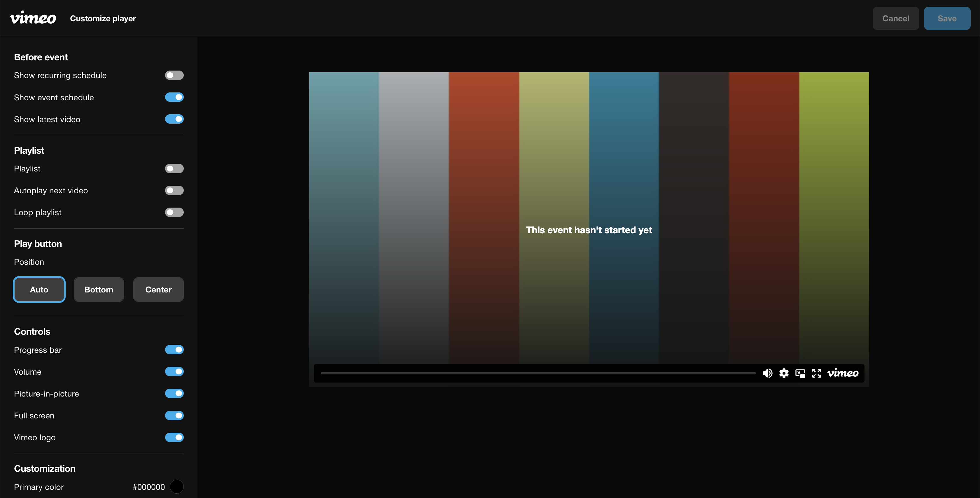Select Bottom play button position

click(99, 290)
